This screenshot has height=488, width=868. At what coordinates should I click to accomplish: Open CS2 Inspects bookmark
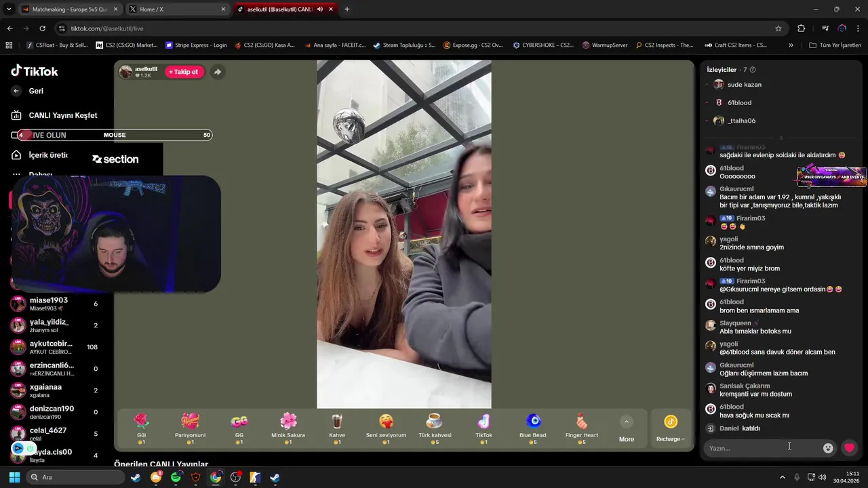click(665, 45)
